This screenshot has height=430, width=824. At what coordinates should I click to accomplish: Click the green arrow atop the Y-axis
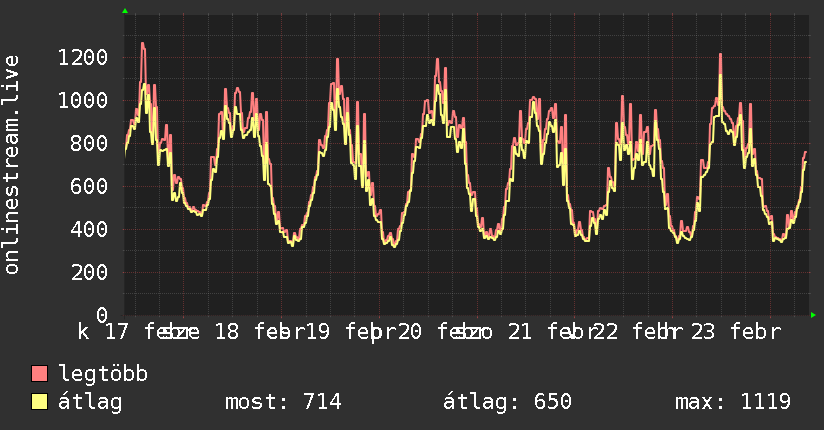(x=125, y=11)
